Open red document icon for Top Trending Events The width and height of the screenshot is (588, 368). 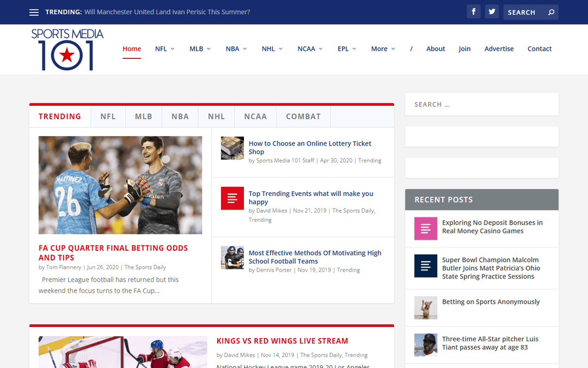click(232, 198)
